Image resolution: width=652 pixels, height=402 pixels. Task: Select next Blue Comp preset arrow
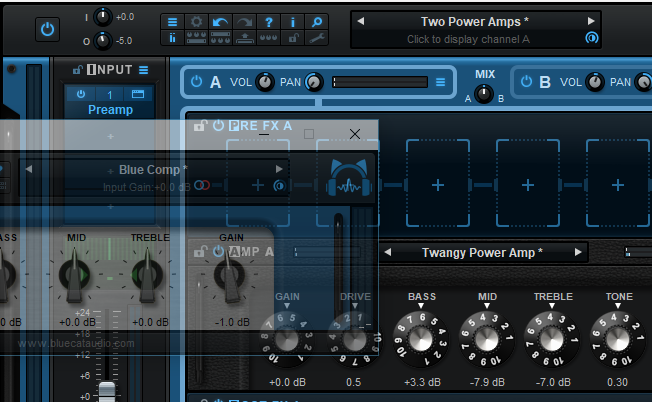click(x=279, y=169)
